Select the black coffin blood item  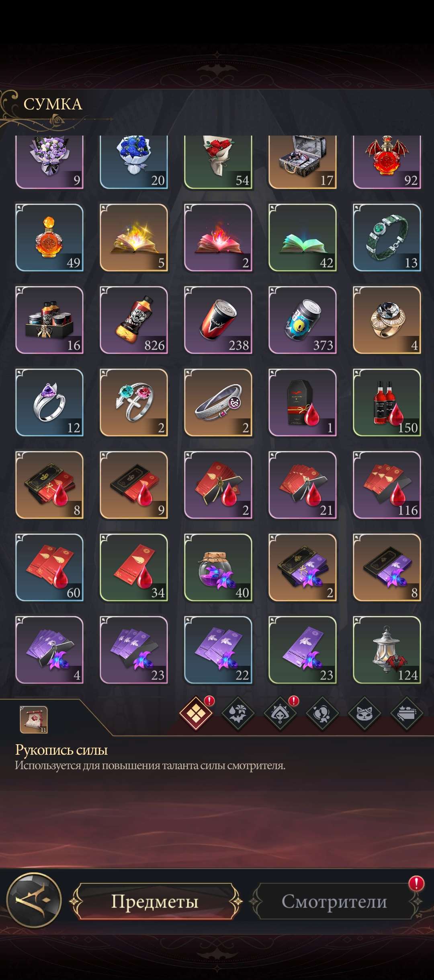303,403
